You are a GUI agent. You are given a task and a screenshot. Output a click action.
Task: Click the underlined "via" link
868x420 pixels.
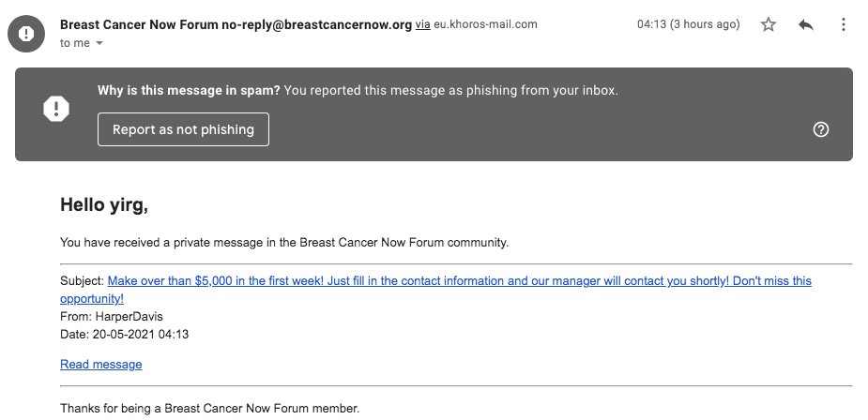422,24
